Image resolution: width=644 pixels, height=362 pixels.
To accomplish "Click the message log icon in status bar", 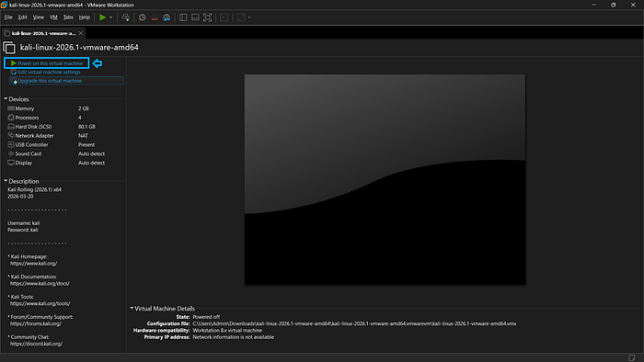I will [632, 357].
